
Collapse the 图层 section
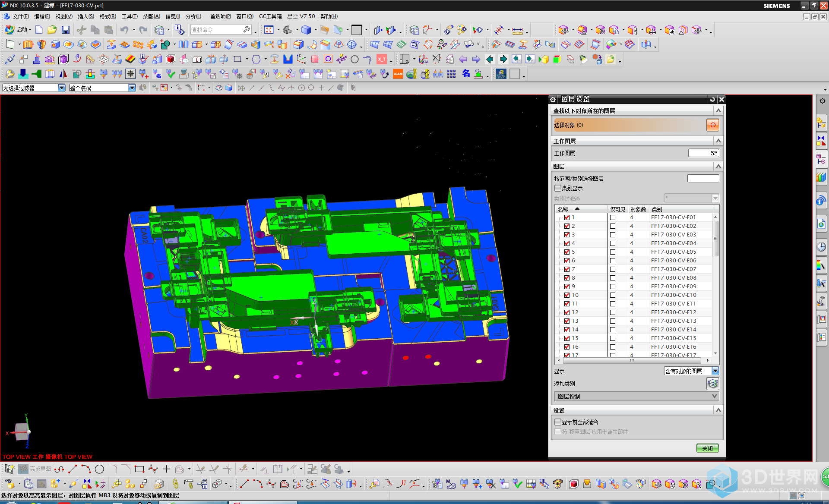[x=718, y=167]
